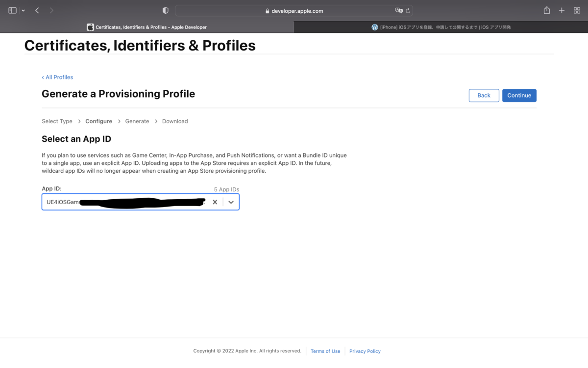The width and height of the screenshot is (588, 368).
Task: Go back to All Profiles
Action: [57, 77]
